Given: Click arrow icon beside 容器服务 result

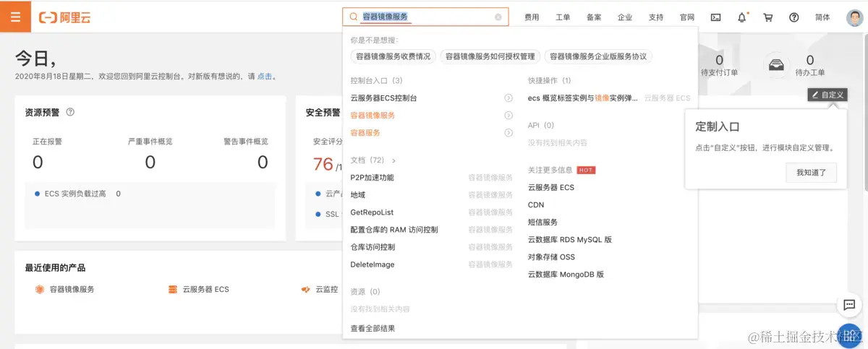Looking at the screenshot, I should click(x=509, y=133).
